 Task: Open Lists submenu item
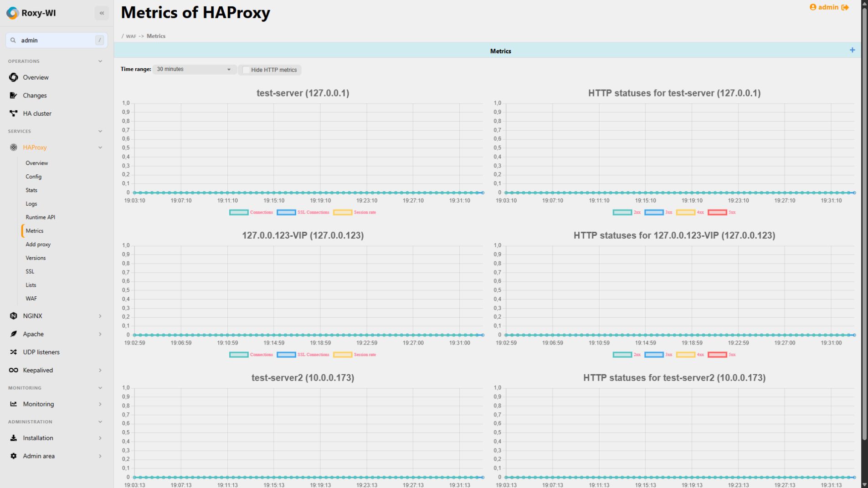31,285
